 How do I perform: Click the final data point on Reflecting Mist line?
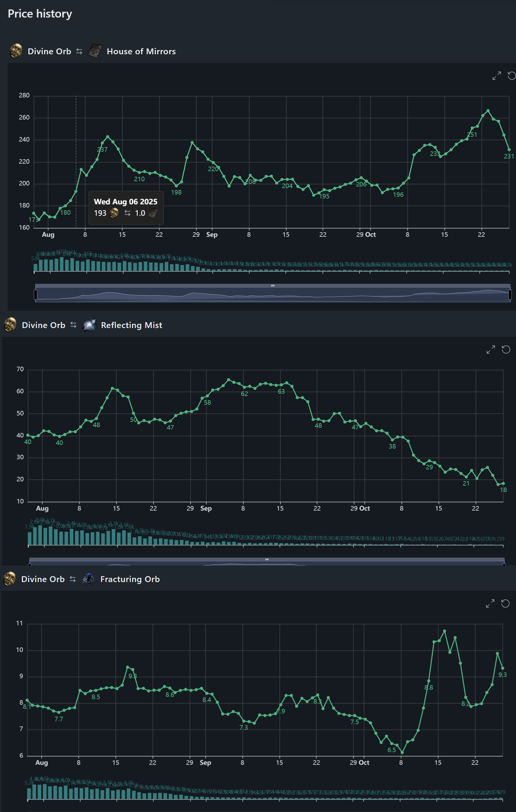[x=503, y=484]
